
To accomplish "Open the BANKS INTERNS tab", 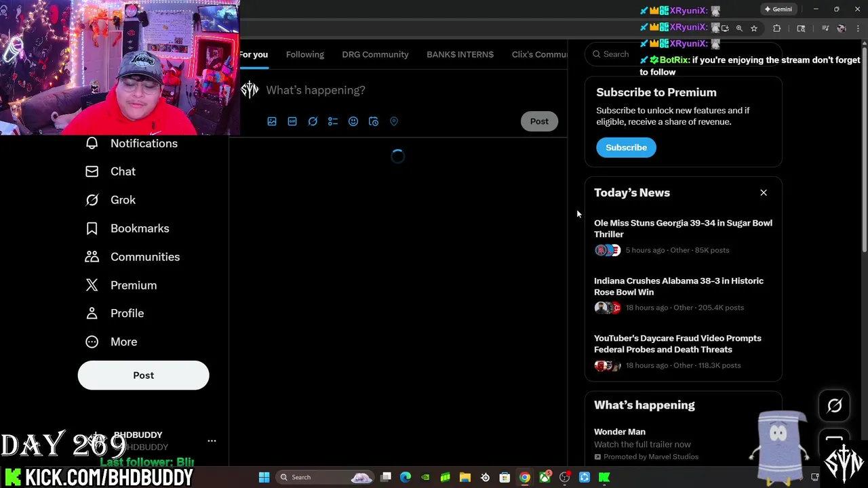I will [x=460, y=54].
